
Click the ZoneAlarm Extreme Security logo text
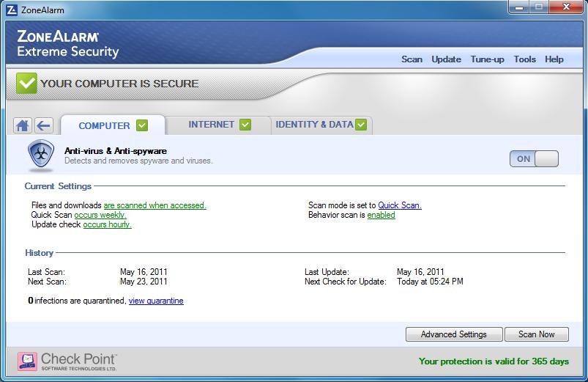67,44
